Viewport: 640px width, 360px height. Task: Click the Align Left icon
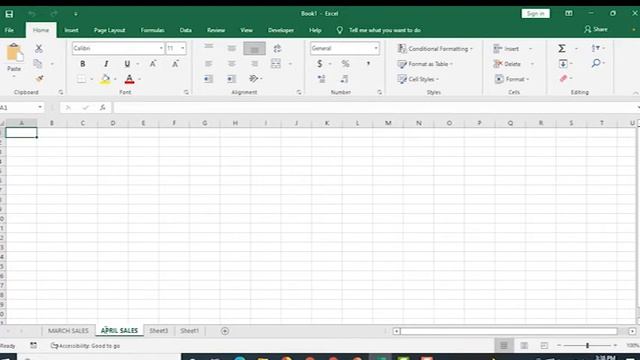click(209, 63)
